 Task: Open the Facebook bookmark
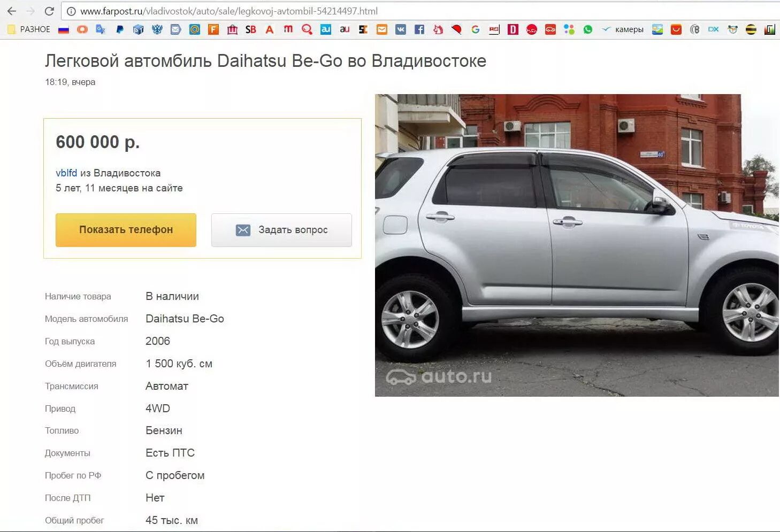coord(419,29)
